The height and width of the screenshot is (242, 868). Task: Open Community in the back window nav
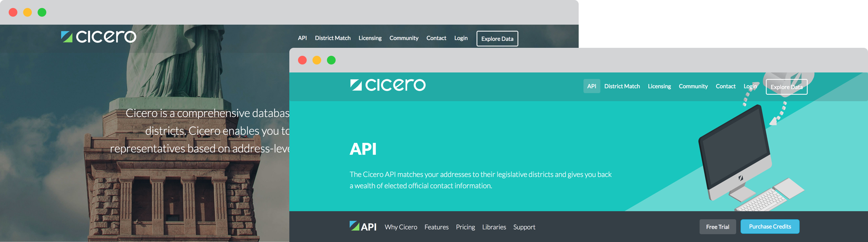404,38
